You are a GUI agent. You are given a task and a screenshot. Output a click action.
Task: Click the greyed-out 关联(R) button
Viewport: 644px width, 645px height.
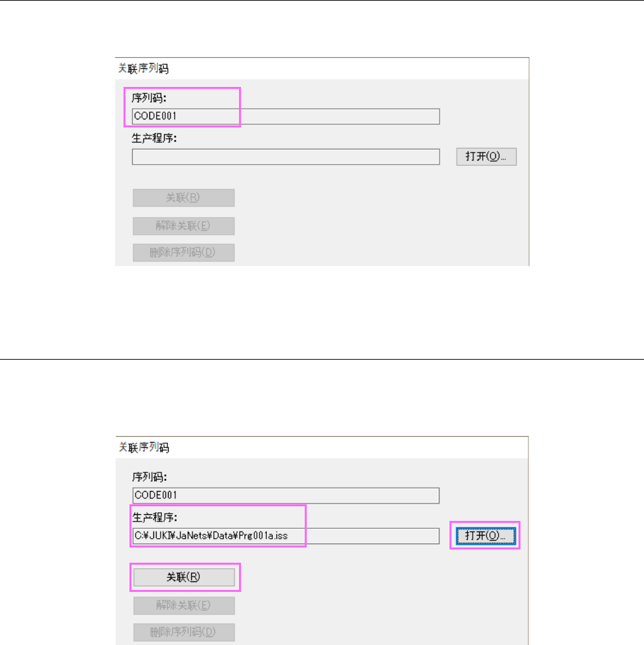pyautogui.click(x=184, y=198)
